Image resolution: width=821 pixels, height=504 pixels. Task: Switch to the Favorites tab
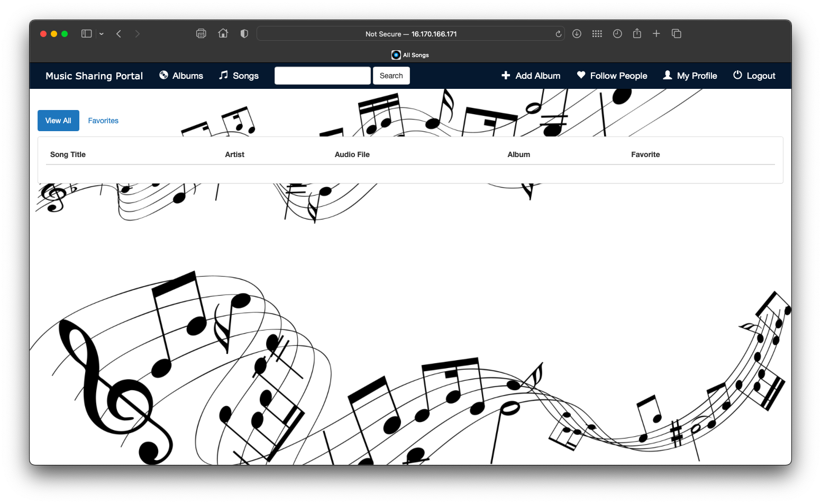click(103, 121)
